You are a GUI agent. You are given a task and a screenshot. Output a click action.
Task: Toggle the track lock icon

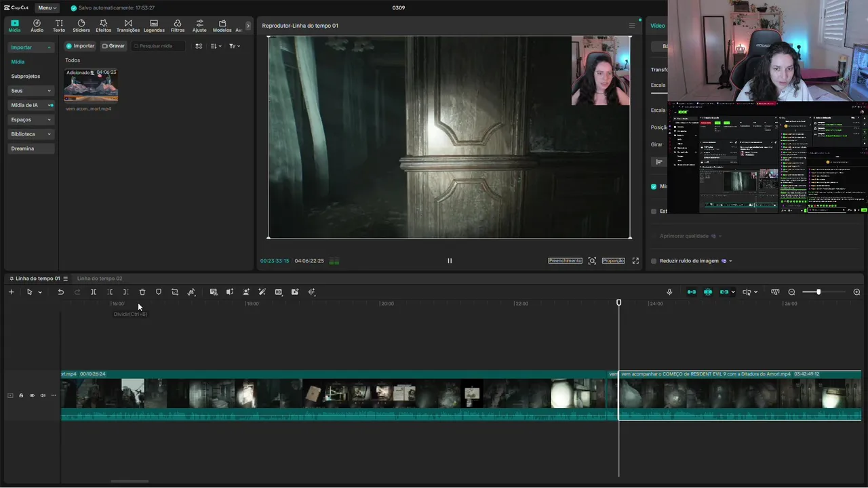point(21,396)
